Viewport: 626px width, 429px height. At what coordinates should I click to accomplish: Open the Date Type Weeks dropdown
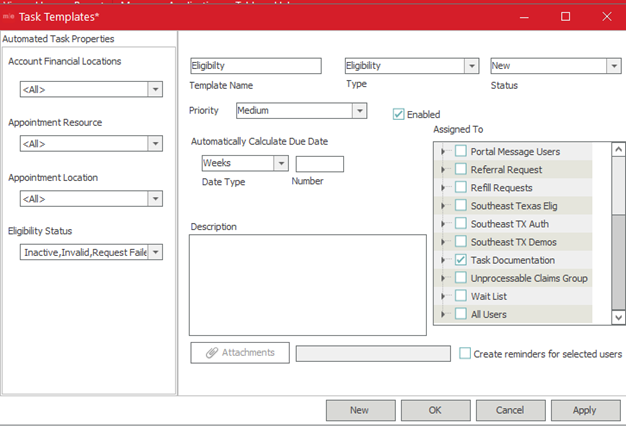[280, 163]
